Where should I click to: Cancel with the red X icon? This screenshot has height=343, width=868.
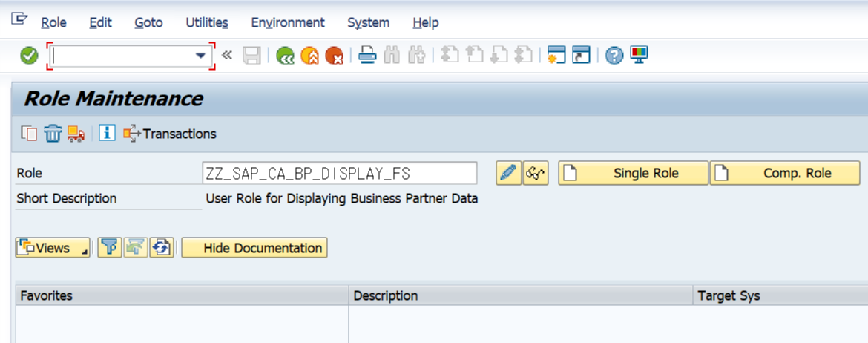click(335, 56)
